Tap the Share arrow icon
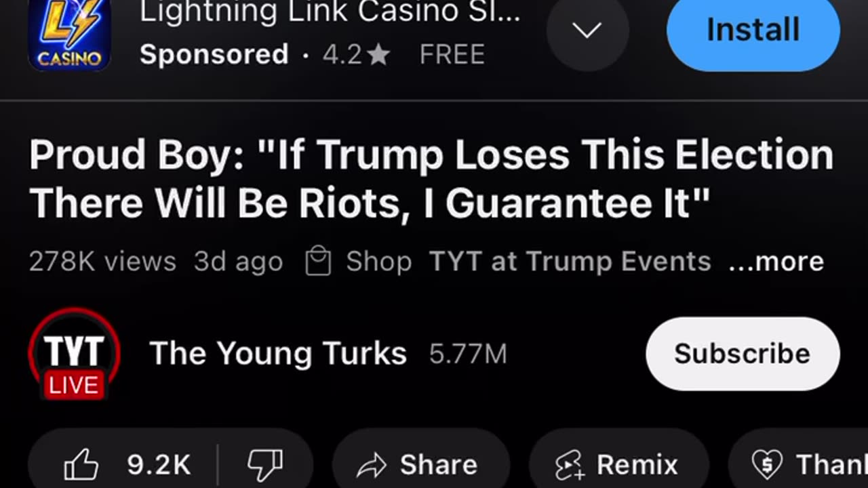This screenshot has height=488, width=868. click(371, 465)
